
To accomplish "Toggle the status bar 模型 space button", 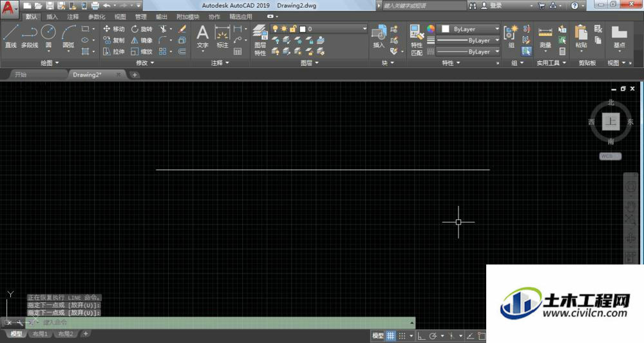I will (x=378, y=336).
